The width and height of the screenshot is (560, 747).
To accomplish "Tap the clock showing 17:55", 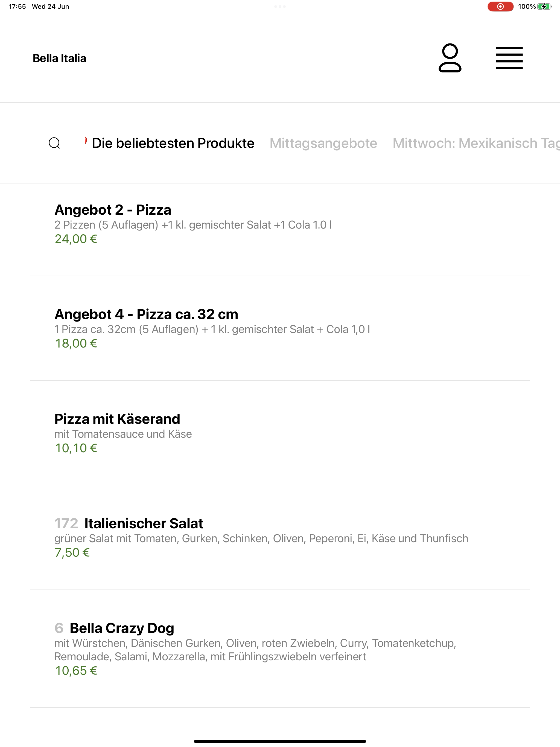I will coord(17,6).
